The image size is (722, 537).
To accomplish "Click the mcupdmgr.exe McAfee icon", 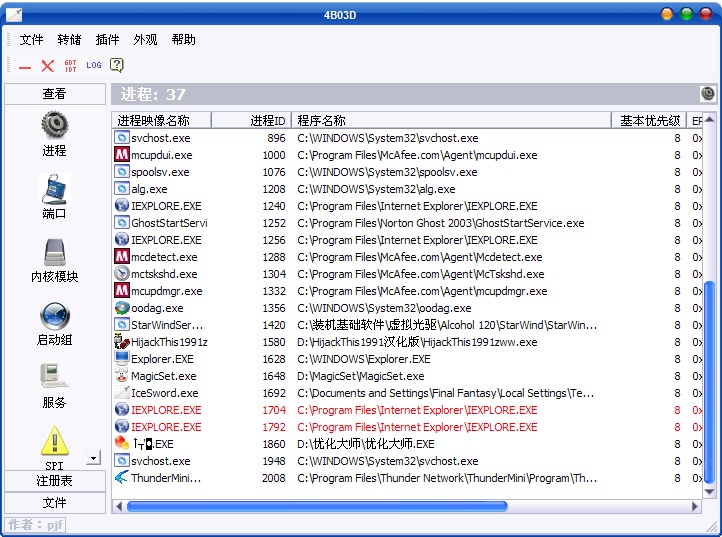I will click(x=122, y=291).
